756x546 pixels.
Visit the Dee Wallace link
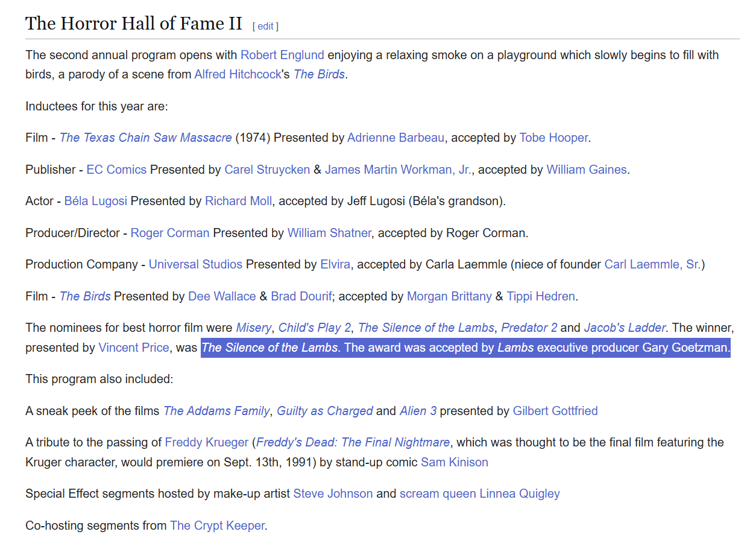pyautogui.click(x=222, y=296)
